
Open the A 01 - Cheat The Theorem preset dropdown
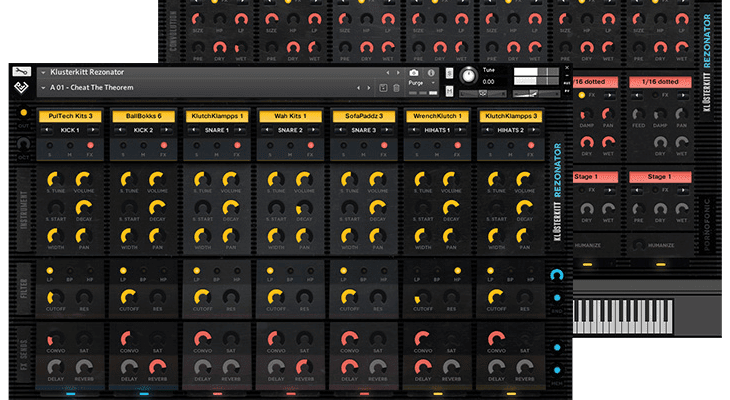(x=42, y=88)
